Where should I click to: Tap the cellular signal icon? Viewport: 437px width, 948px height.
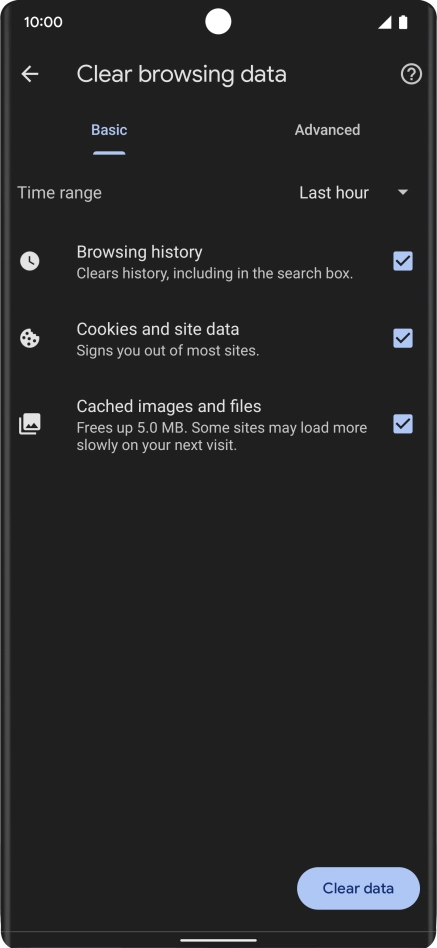pyautogui.click(x=384, y=22)
